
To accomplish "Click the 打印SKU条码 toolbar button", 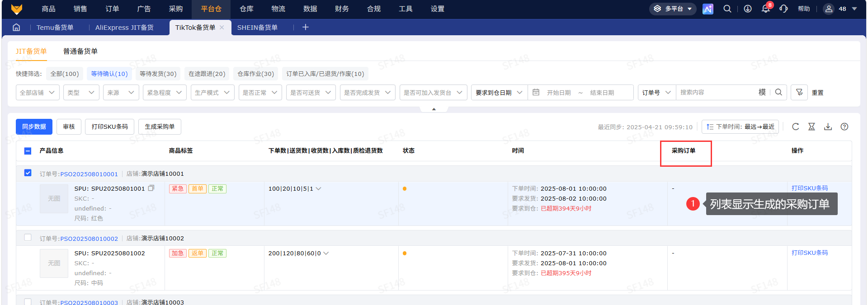I will pos(109,127).
